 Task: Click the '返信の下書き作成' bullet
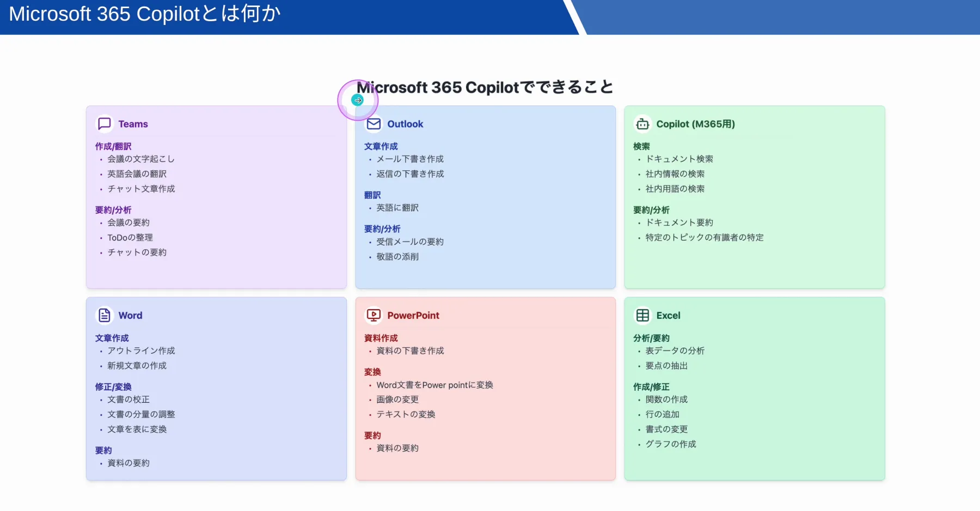(x=411, y=174)
